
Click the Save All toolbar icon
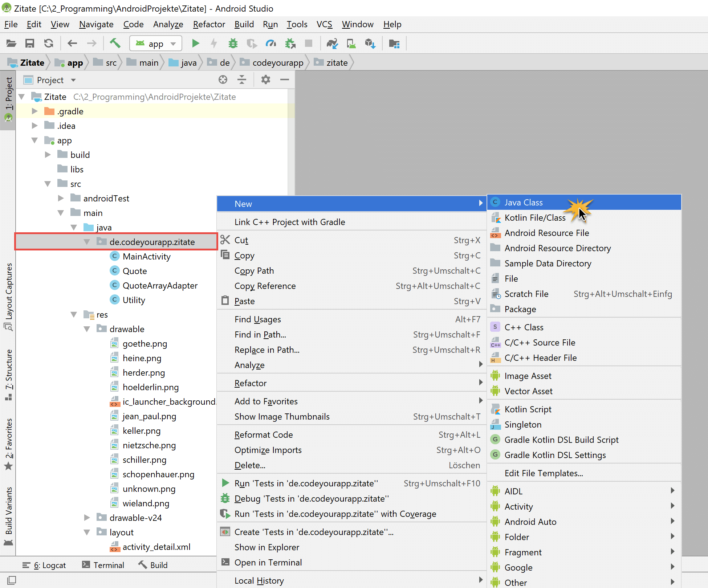(30, 44)
